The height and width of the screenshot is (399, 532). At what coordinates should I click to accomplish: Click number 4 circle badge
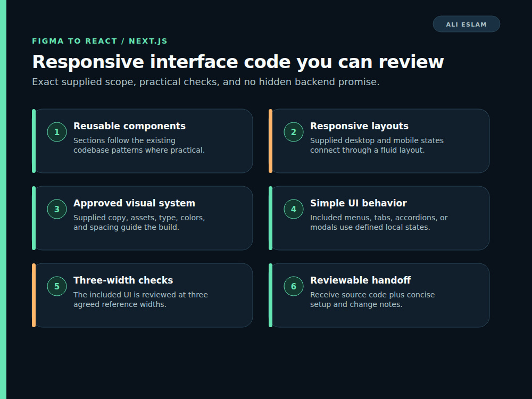[x=294, y=209]
